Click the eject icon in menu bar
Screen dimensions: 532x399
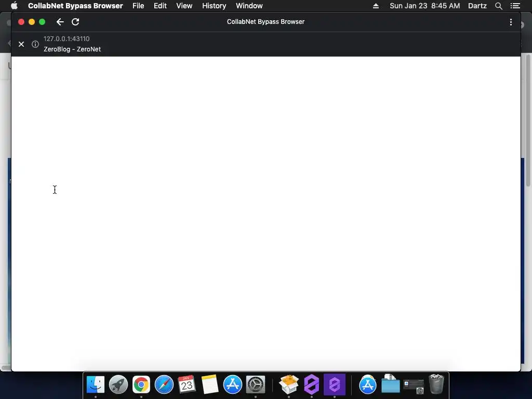[x=376, y=6]
